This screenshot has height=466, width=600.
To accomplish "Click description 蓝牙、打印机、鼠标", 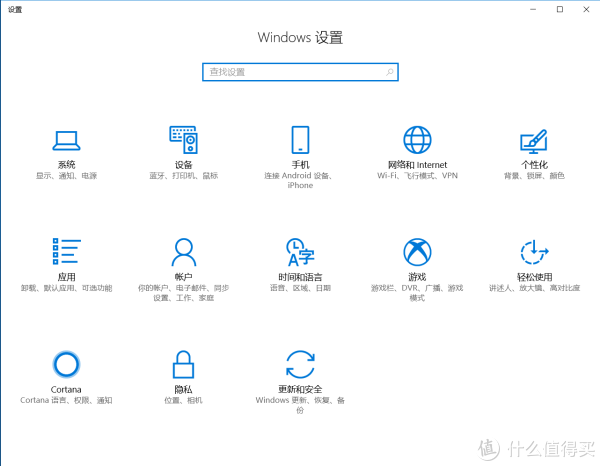I will pyautogui.click(x=184, y=176).
